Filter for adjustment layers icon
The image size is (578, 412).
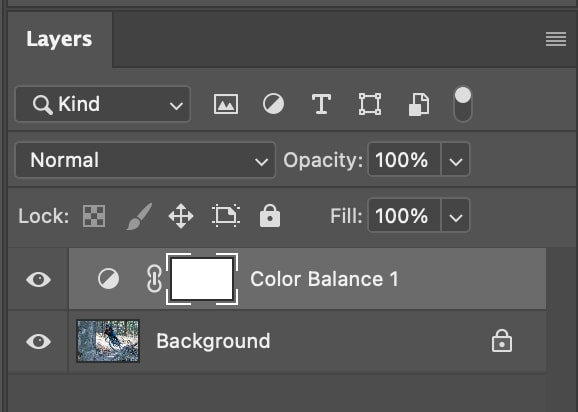click(273, 104)
